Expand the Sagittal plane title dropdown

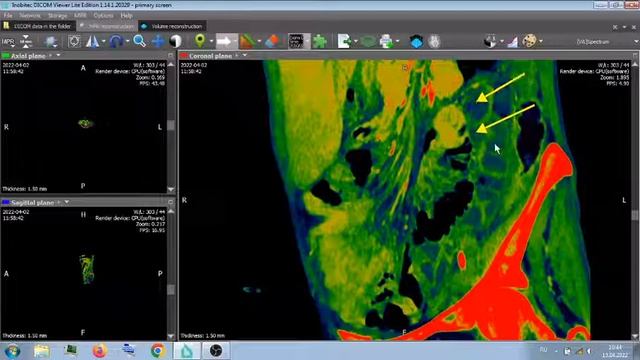pos(67,202)
